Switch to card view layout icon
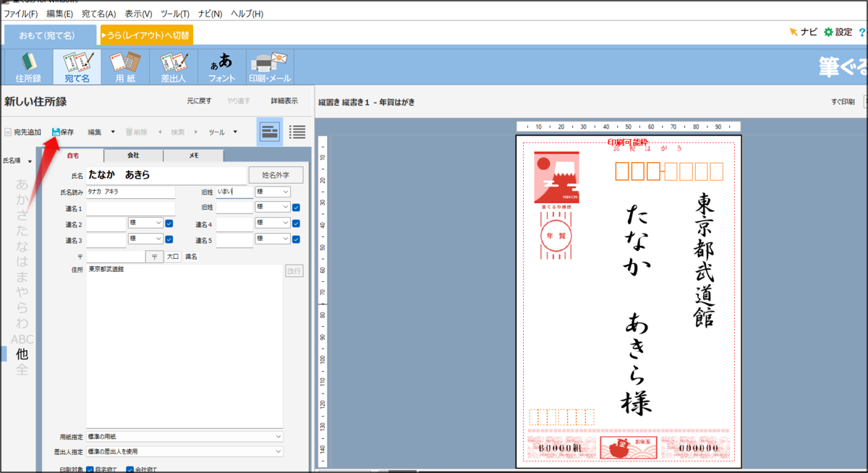The image size is (868, 473). [270, 132]
